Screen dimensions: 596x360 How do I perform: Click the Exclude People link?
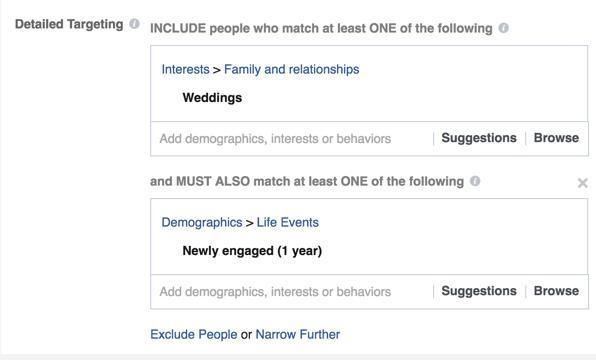194,335
